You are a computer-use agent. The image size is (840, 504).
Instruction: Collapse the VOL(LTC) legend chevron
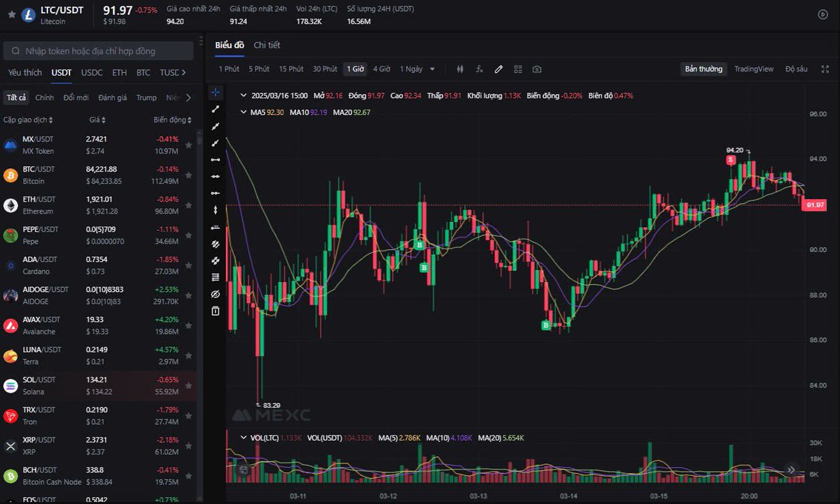point(243,437)
